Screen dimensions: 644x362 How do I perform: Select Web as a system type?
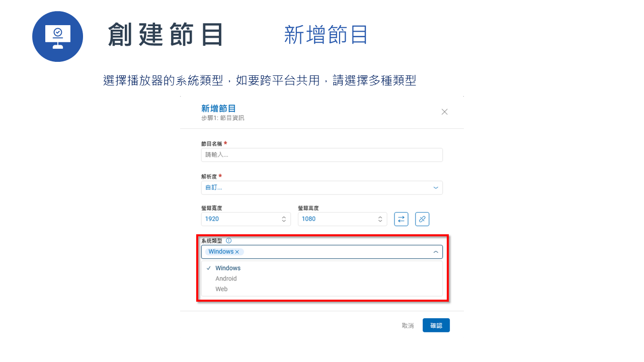tap(221, 289)
